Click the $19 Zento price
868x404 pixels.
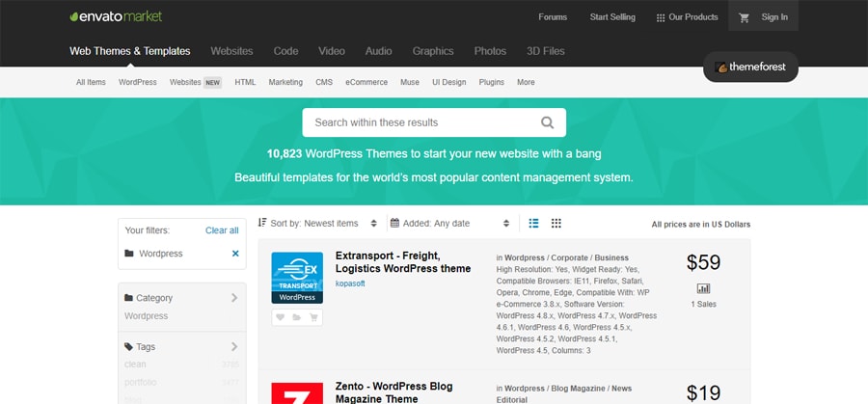(x=704, y=393)
